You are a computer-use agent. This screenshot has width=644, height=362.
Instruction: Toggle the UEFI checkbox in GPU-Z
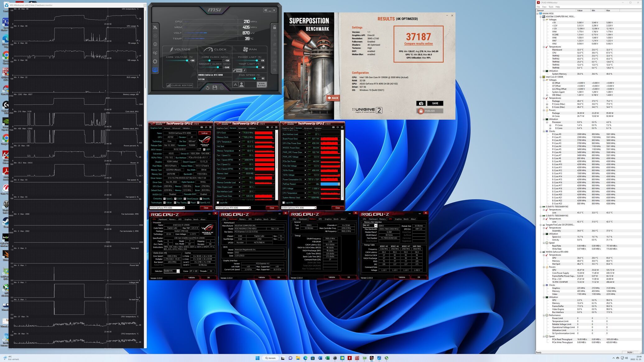204,149
